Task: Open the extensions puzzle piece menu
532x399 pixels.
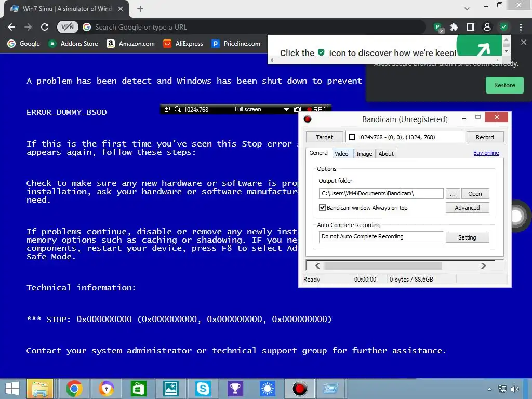Action: (x=454, y=27)
